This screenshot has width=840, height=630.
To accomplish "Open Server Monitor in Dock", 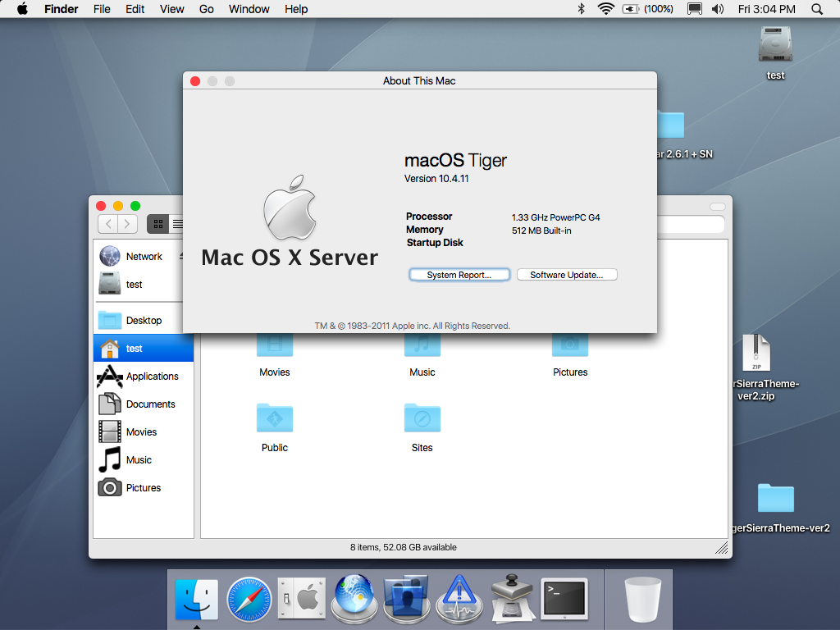I will click(459, 600).
